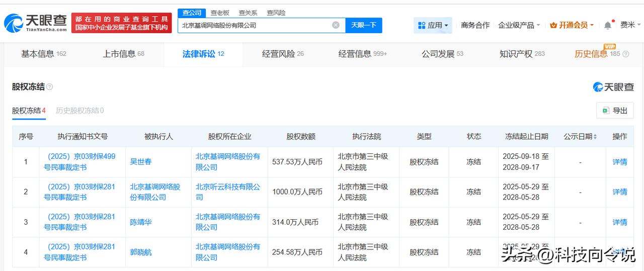Open the 上市信息 tab

(123, 54)
